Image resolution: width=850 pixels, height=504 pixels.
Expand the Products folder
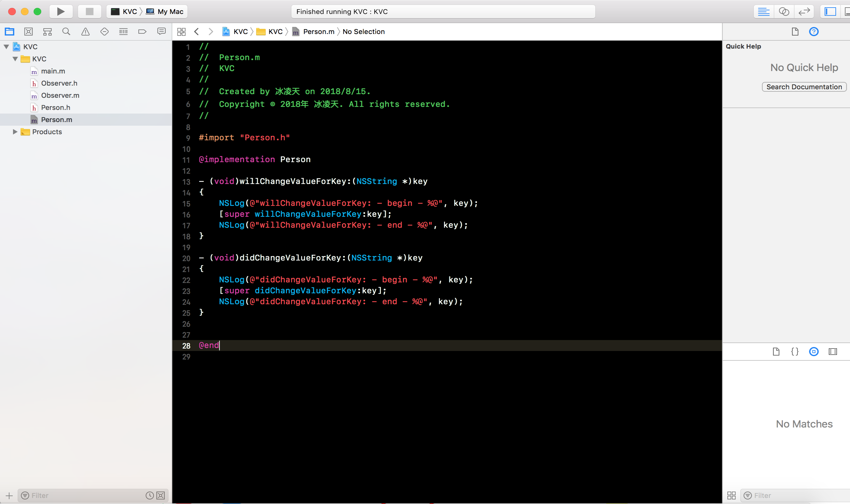point(15,132)
